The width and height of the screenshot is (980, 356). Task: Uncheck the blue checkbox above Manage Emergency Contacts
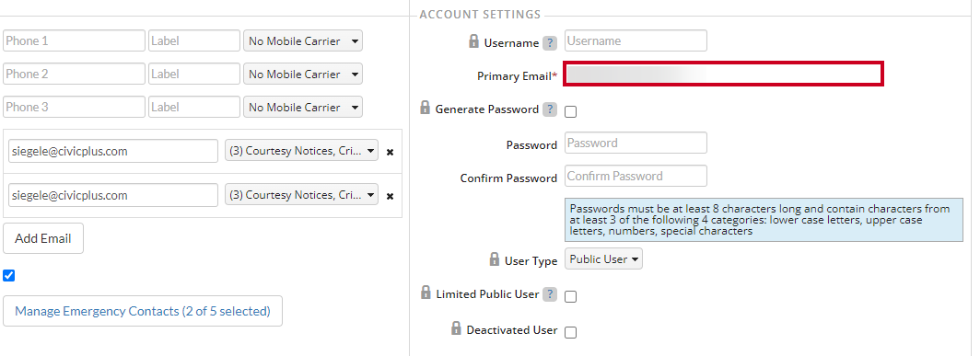9,275
